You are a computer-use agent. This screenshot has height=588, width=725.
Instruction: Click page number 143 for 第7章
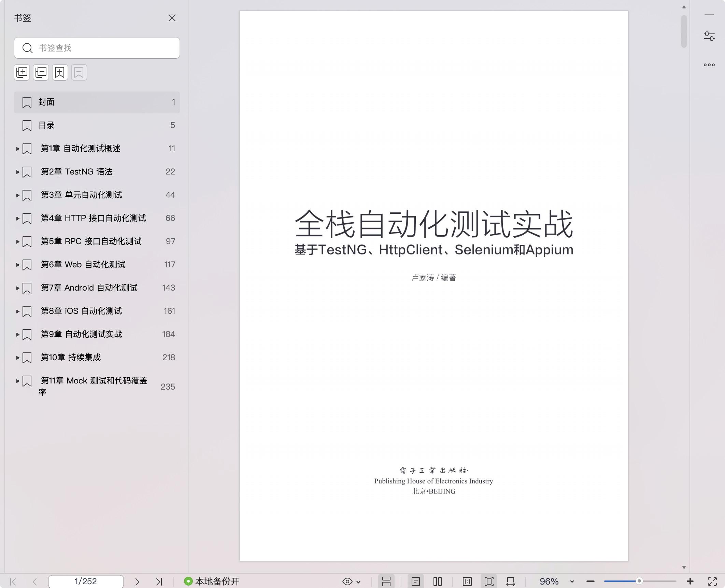(x=169, y=288)
